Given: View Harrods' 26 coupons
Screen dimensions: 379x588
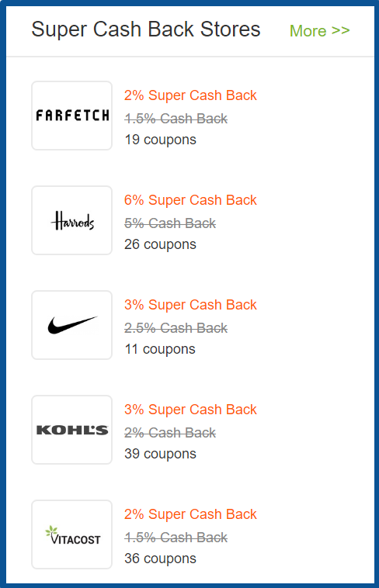Looking at the screenshot, I should click(161, 244).
